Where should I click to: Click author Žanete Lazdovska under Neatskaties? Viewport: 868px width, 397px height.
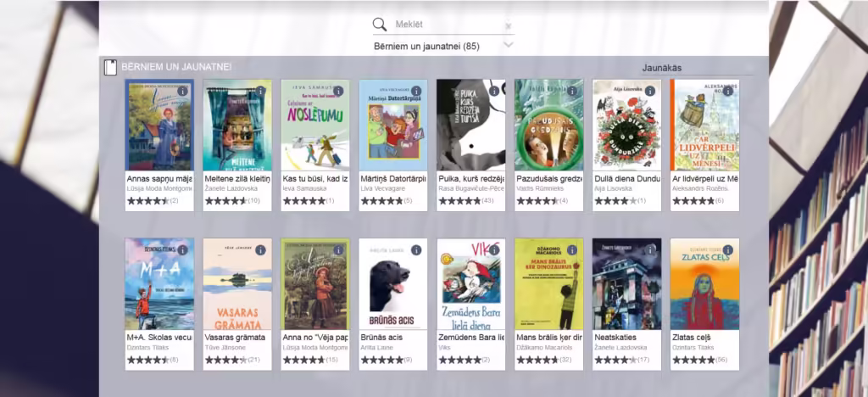click(619, 348)
